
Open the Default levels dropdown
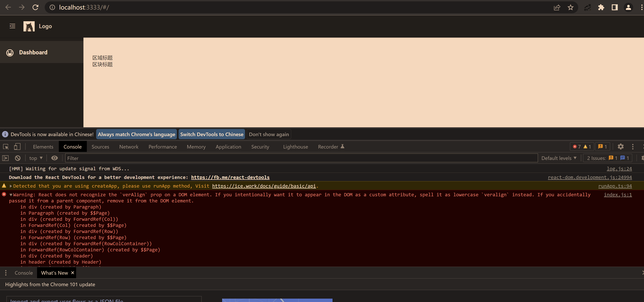coord(559,158)
